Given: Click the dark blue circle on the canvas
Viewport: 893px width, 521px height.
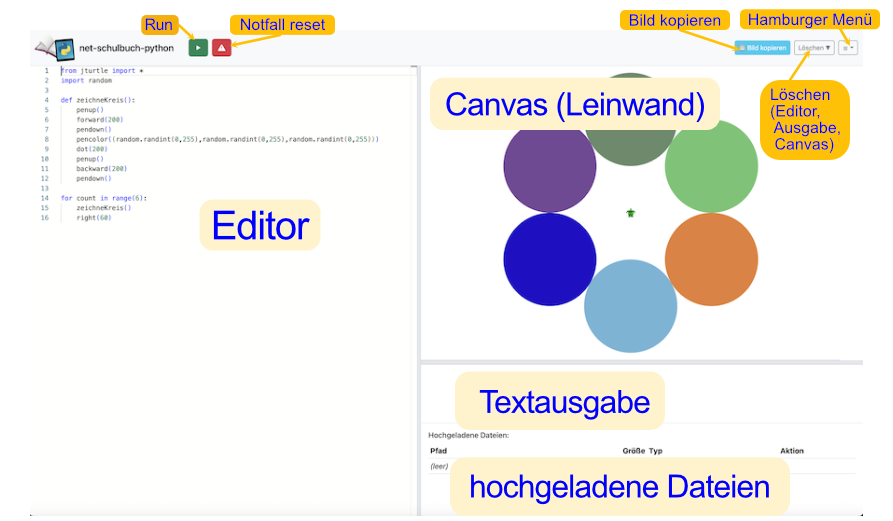Looking at the screenshot, I should pyautogui.click(x=550, y=260).
